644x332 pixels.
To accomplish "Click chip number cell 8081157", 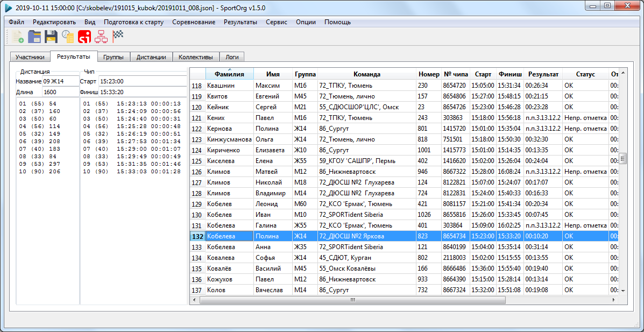I will click(456, 204).
